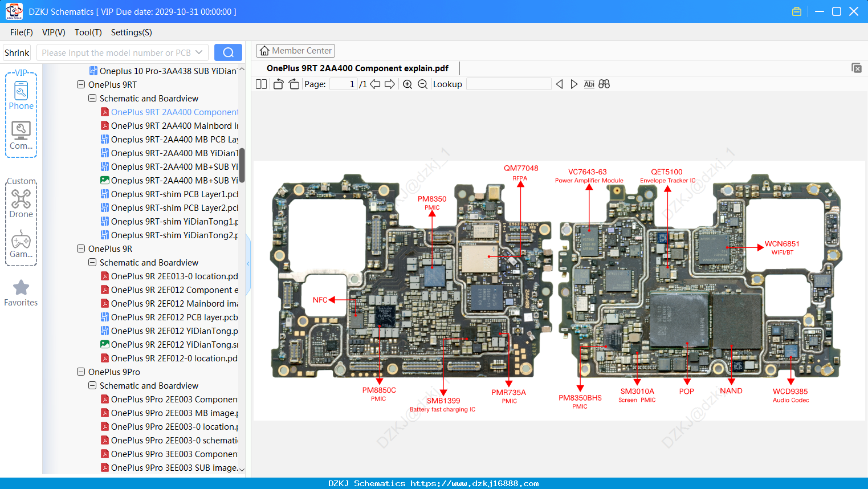The image size is (868, 489).
Task: Open OnePlus 9Pro 2EE003-0 schematic
Action: point(170,440)
